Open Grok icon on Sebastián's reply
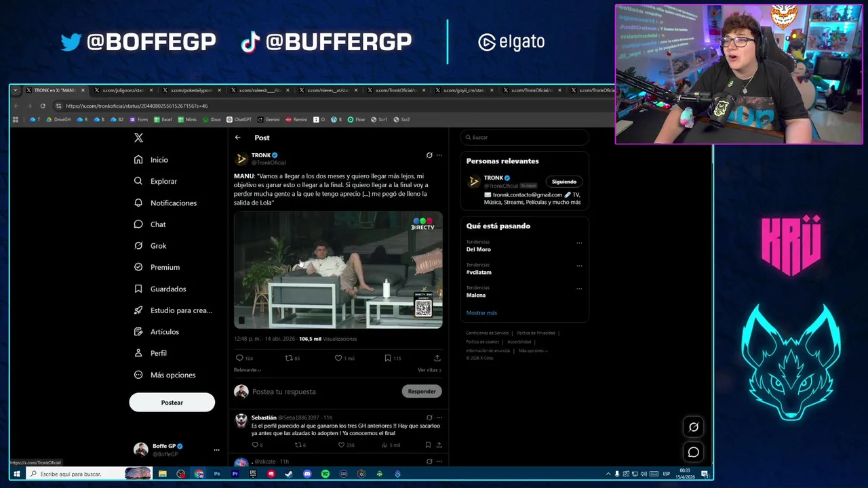Image resolution: width=868 pixels, height=488 pixels. (429, 418)
